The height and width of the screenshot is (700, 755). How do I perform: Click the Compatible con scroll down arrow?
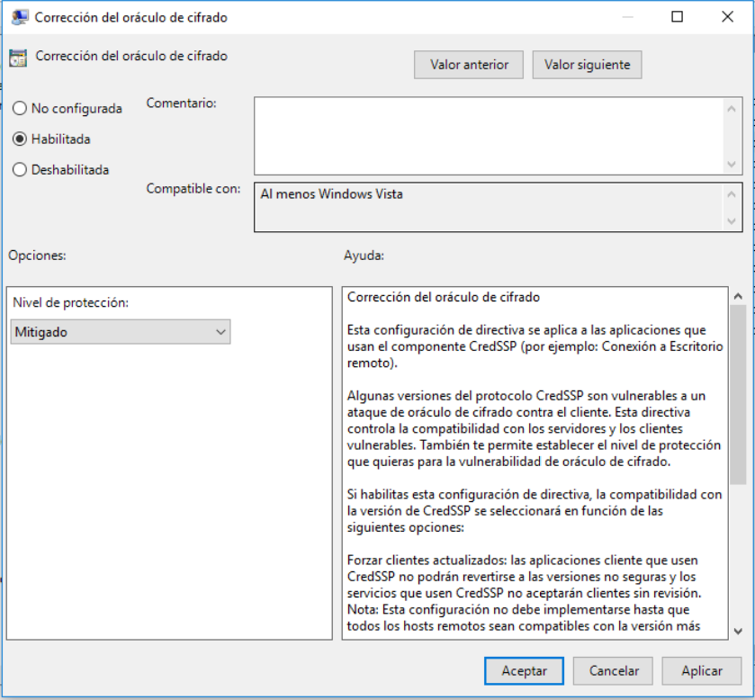click(x=732, y=221)
